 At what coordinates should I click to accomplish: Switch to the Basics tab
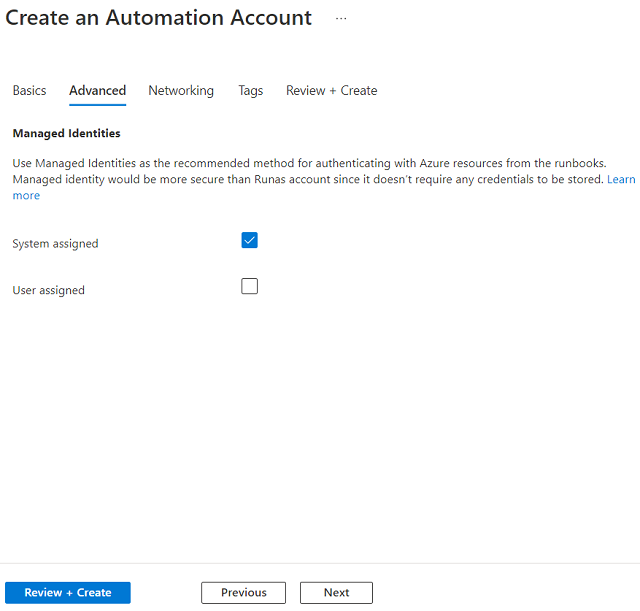coord(29,90)
